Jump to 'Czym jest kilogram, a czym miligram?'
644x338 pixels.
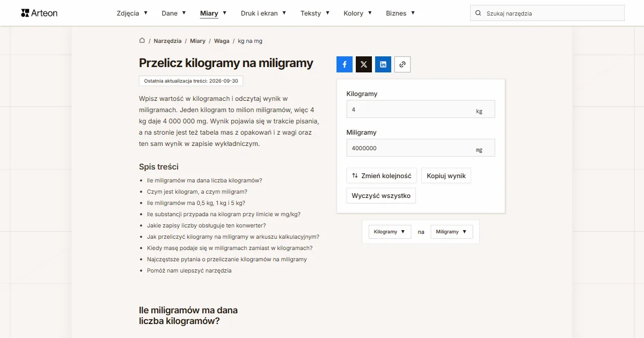click(x=197, y=192)
